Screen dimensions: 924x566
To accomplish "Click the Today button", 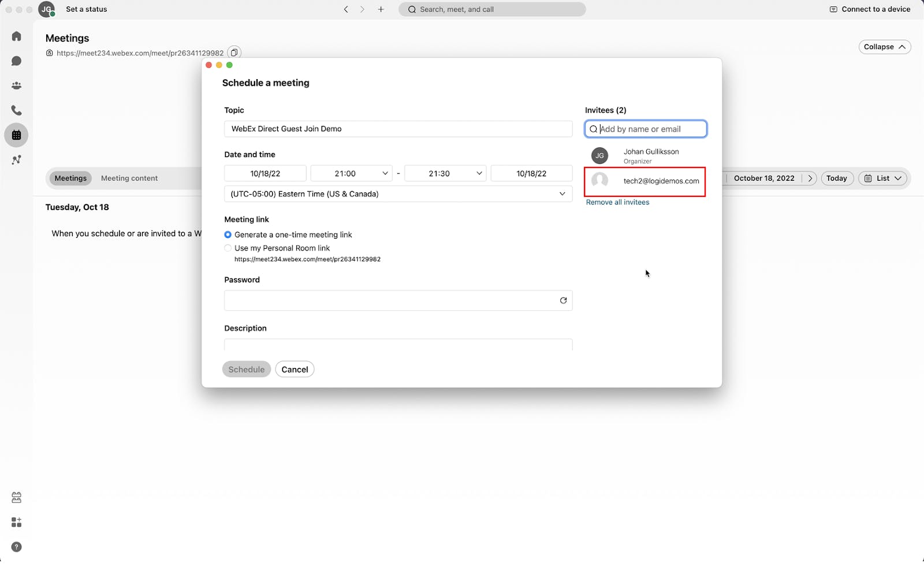I will tap(836, 178).
